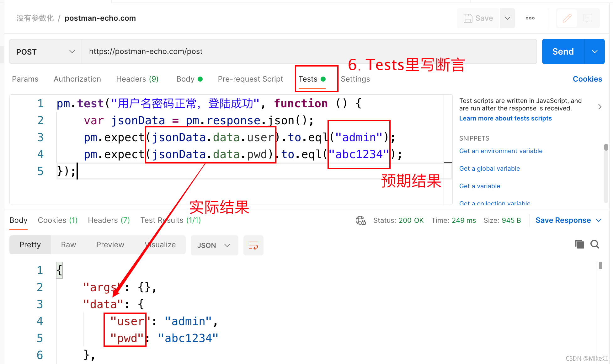Click the blue Send button
Screen dimensions: 613x364
pyautogui.click(x=563, y=51)
